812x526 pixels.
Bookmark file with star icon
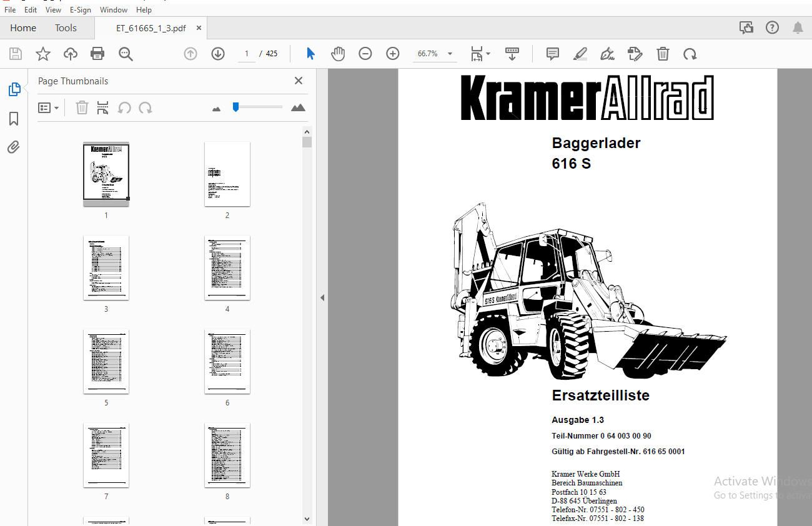tap(43, 54)
